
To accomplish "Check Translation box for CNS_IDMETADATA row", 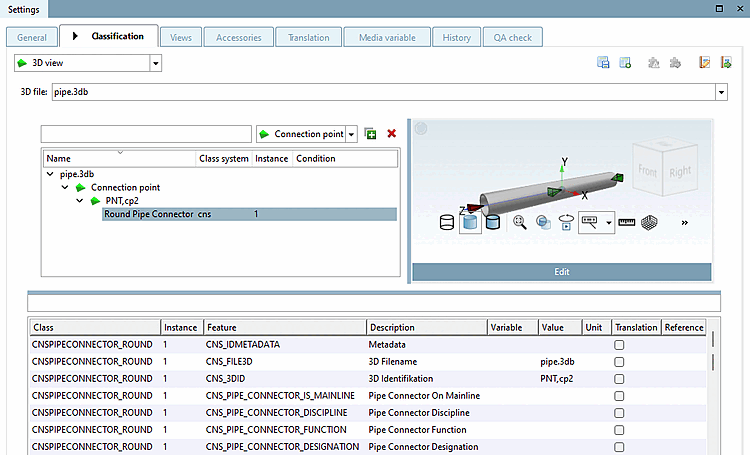I will (620, 345).
